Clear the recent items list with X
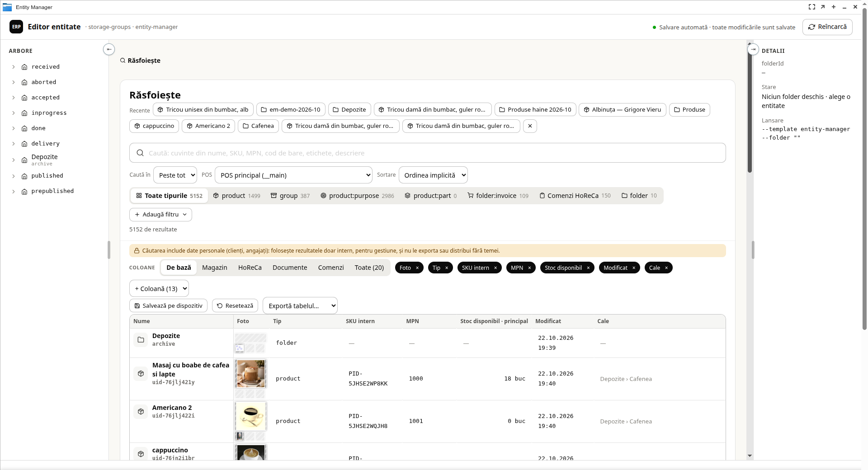 click(x=530, y=126)
